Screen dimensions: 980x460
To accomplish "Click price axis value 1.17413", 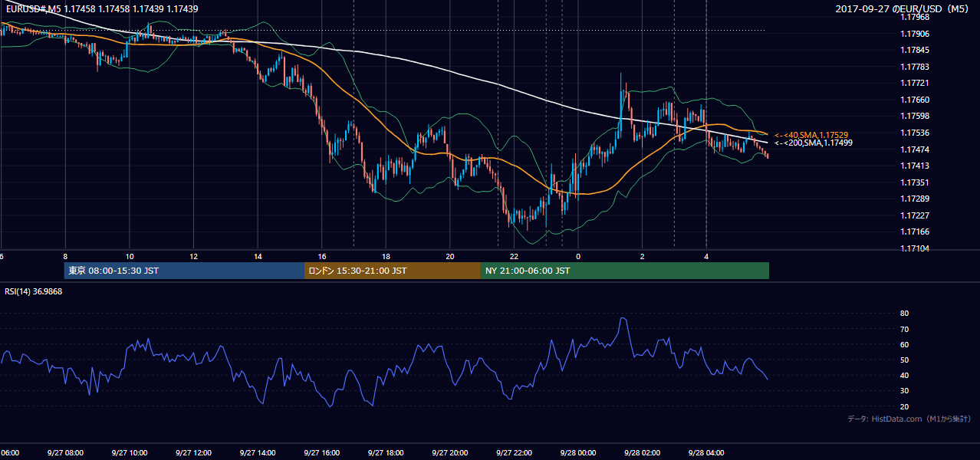I will pyautogui.click(x=913, y=166).
